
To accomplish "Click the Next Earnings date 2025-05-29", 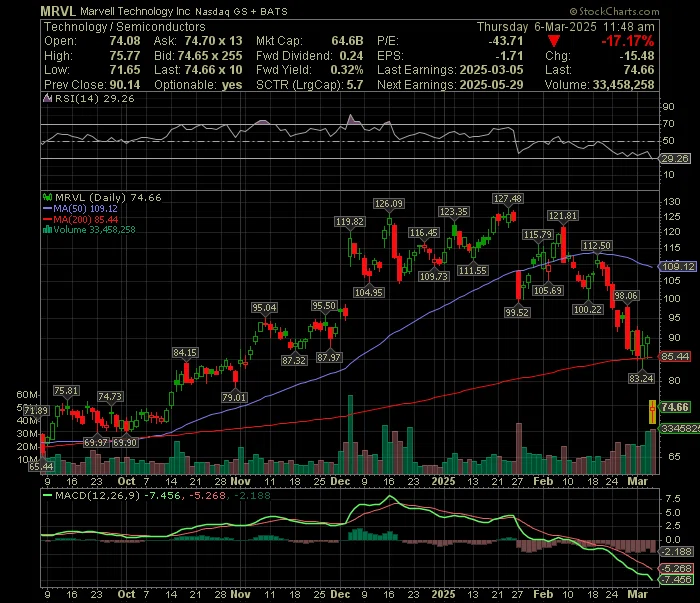I will [x=491, y=85].
